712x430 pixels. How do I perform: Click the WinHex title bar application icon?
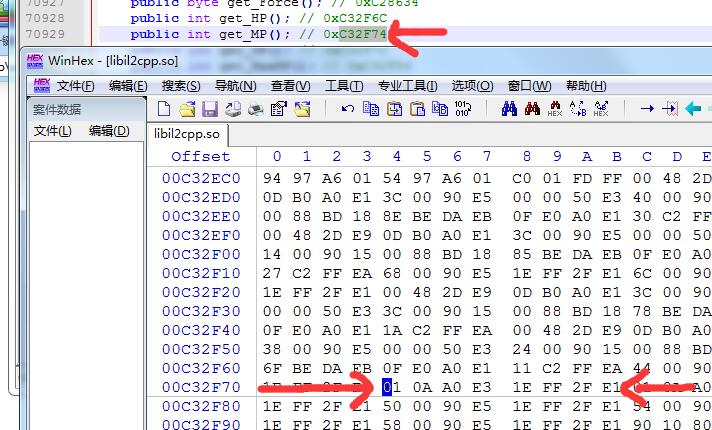pos(35,61)
